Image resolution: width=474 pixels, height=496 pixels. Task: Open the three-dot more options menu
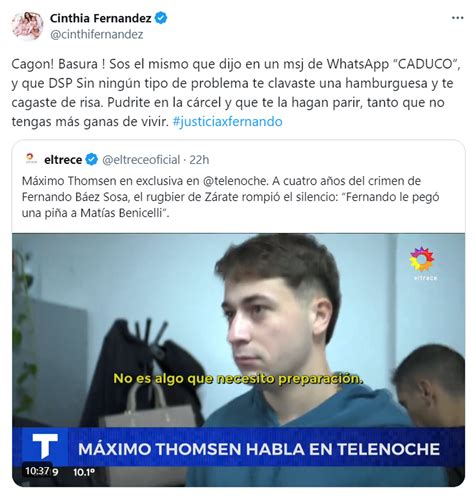tap(457, 18)
